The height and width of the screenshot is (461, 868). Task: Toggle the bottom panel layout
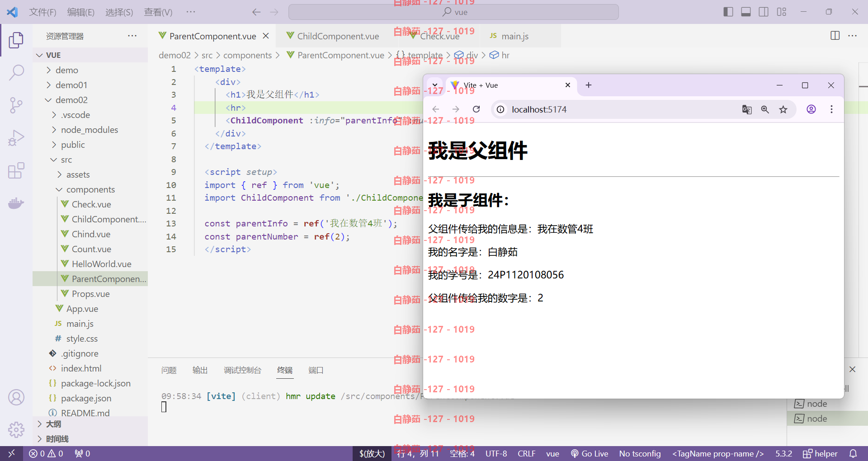click(746, 12)
